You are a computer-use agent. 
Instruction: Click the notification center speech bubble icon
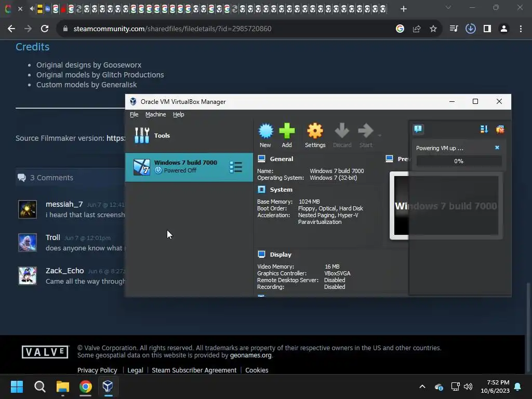tap(418, 129)
